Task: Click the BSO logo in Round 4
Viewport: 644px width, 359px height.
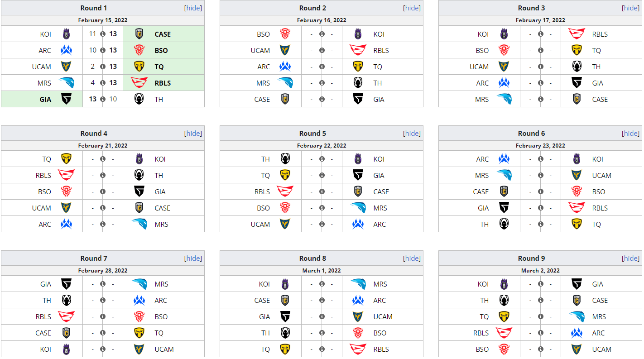Action: tap(67, 191)
